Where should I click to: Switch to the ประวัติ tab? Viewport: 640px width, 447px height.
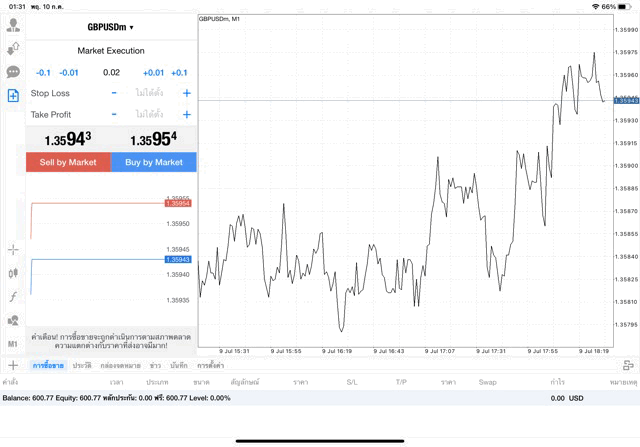click(x=82, y=366)
